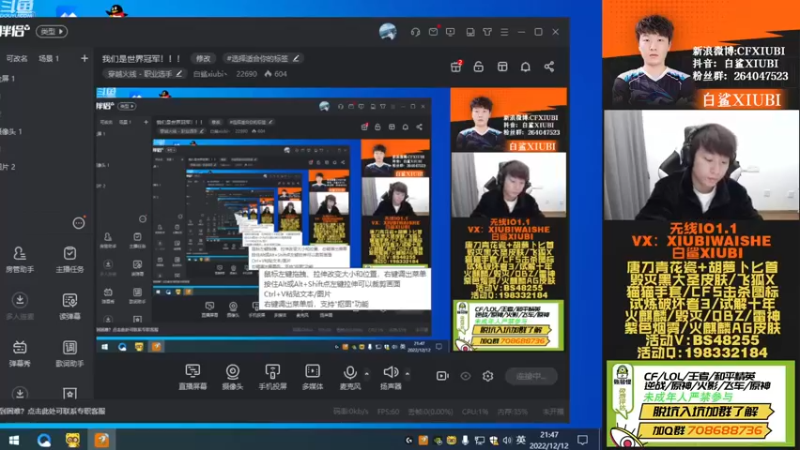Click the 未开播 status label

pos(553,412)
